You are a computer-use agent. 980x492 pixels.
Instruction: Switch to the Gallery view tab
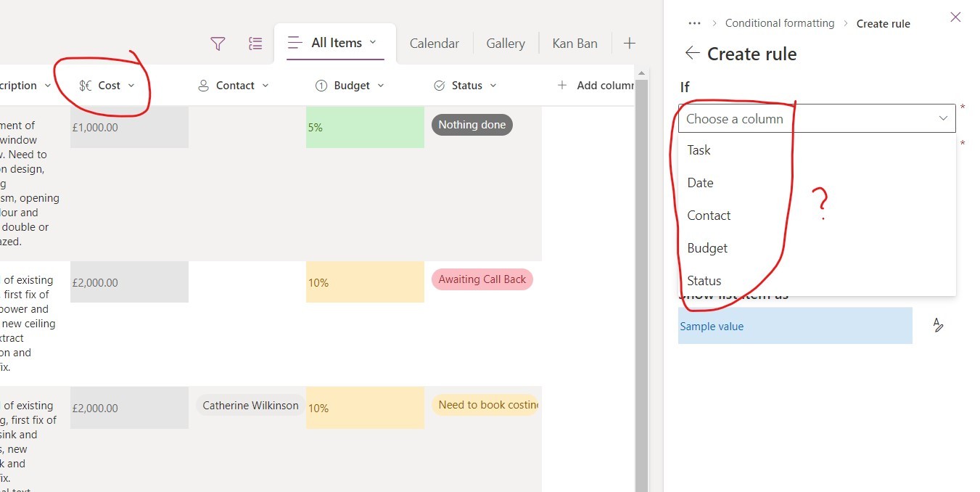click(x=506, y=44)
